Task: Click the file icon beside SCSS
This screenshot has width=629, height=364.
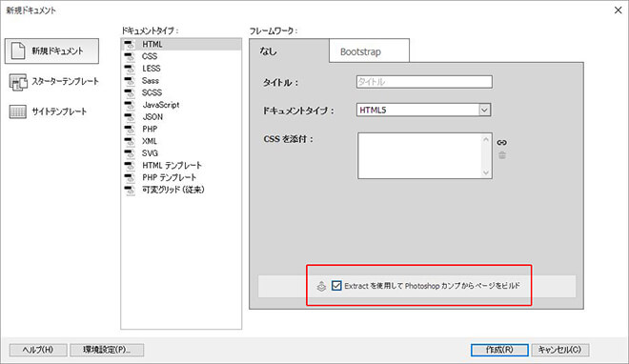Action: [130, 93]
